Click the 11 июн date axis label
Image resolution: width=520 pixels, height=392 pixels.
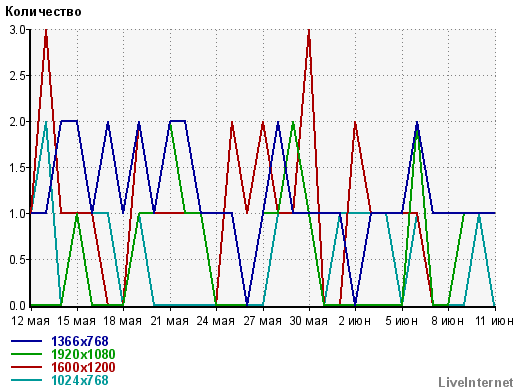click(x=494, y=321)
